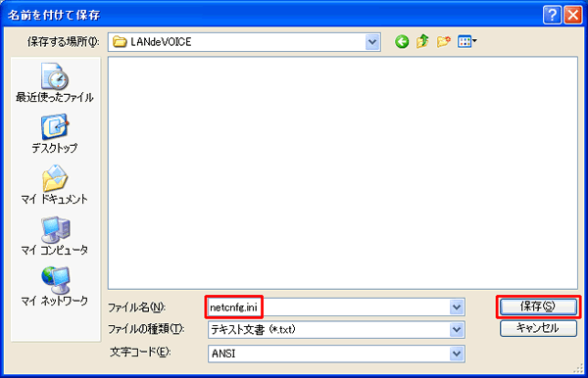Image resolution: width=588 pixels, height=378 pixels.
Task: Open the 文字コード ANSI dropdown
Action: coord(457,354)
